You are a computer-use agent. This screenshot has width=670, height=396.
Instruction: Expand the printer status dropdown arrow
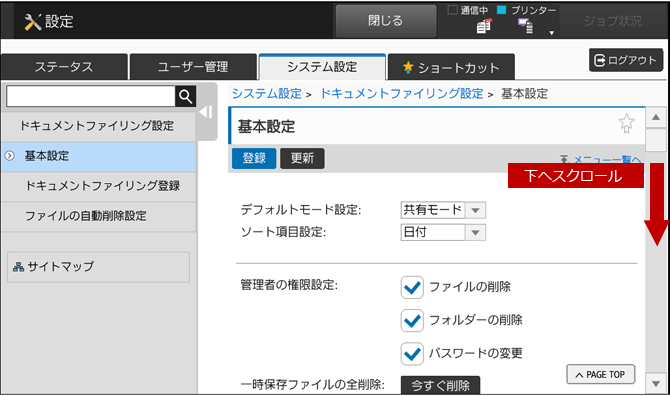pos(551,33)
